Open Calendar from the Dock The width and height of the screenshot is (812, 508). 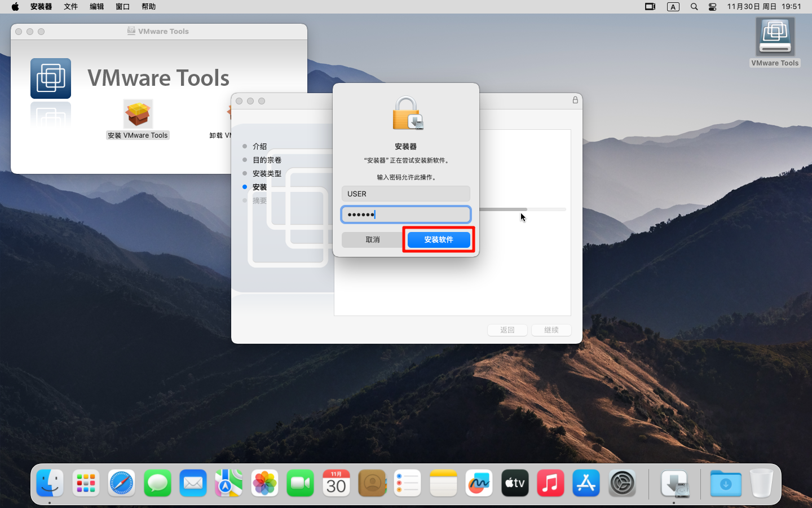coord(336,483)
